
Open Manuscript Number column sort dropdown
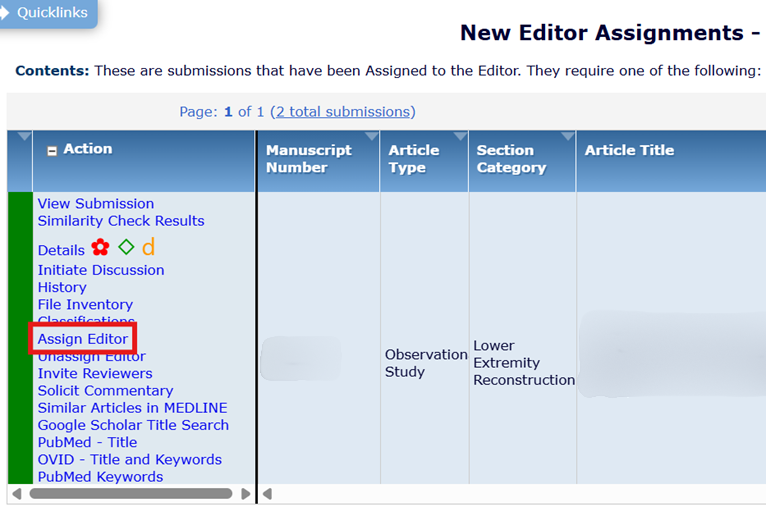pyautogui.click(x=371, y=137)
